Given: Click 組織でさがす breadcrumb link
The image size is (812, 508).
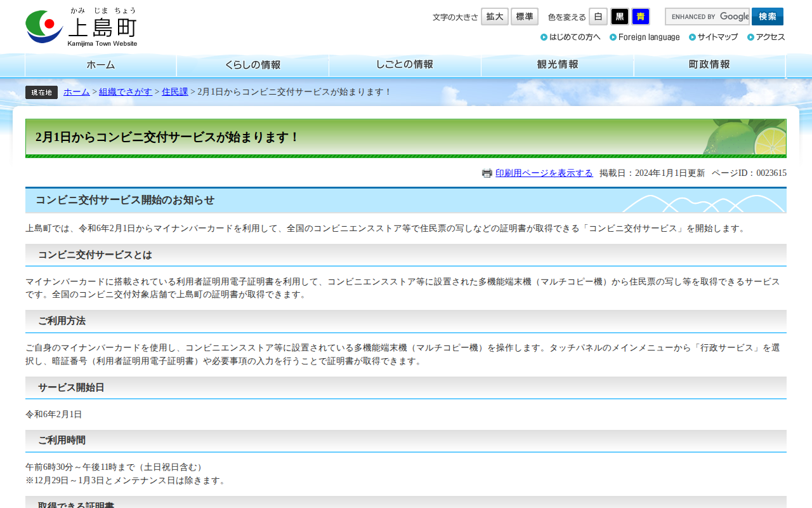Looking at the screenshot, I should [x=126, y=92].
